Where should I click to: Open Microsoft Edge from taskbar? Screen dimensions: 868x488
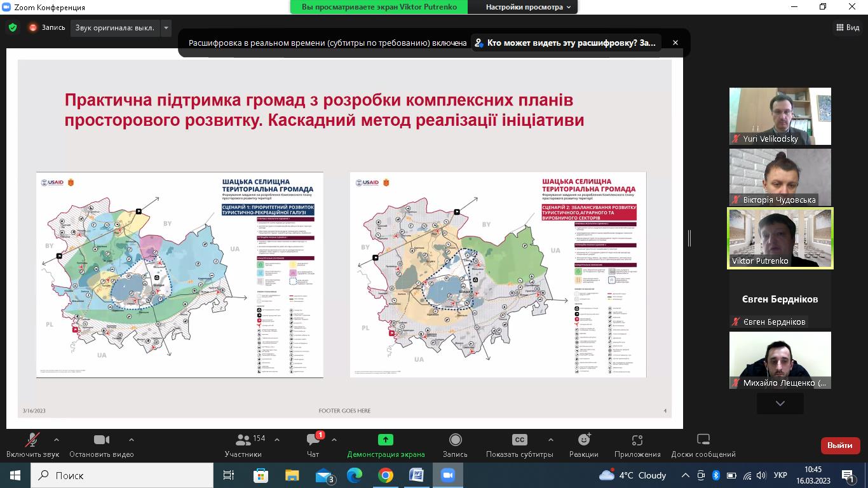coord(355,475)
